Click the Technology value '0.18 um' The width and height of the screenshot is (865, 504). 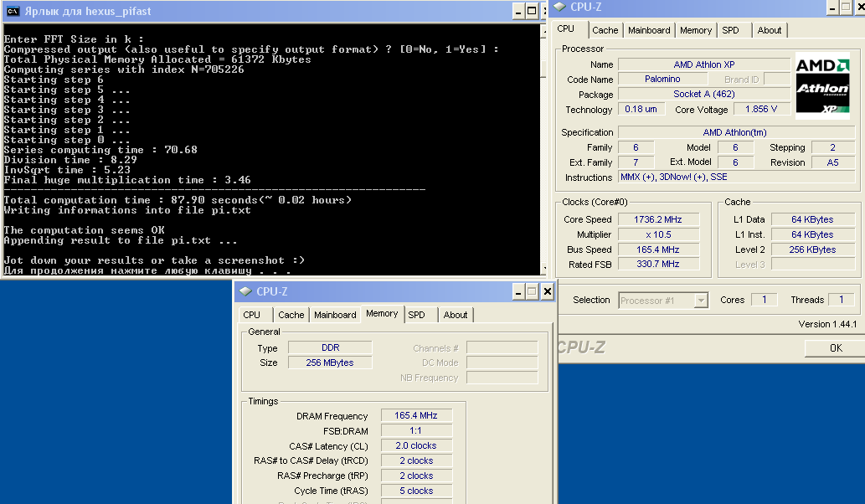641,109
